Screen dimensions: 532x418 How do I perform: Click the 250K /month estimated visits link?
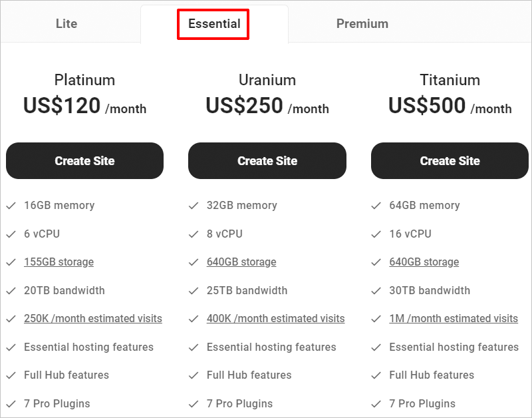(93, 318)
